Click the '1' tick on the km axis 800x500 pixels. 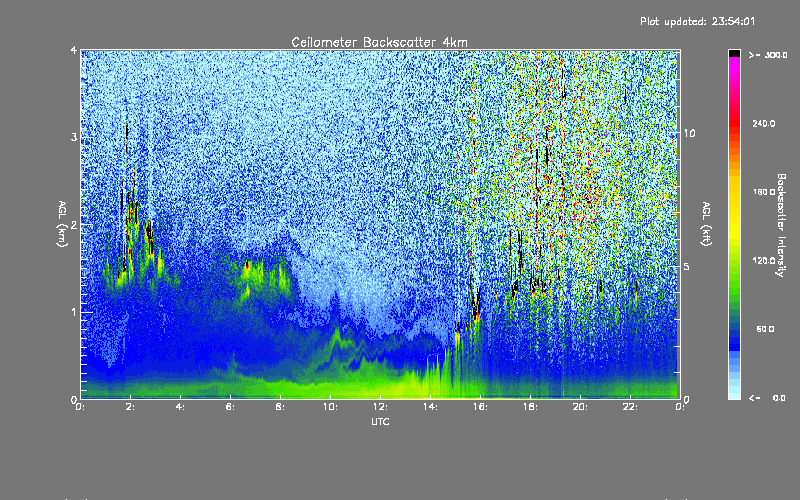[x=74, y=312]
